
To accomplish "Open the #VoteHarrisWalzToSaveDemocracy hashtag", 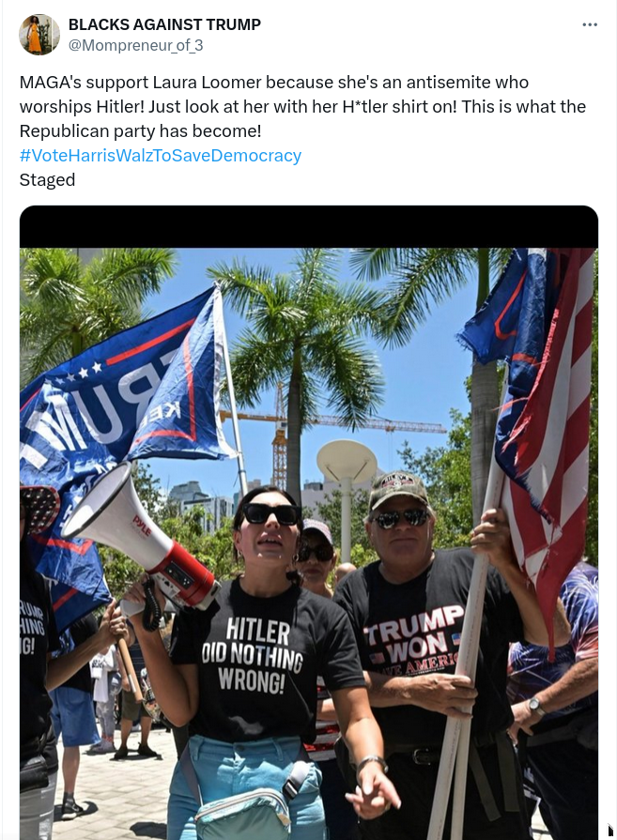I will (x=161, y=156).
